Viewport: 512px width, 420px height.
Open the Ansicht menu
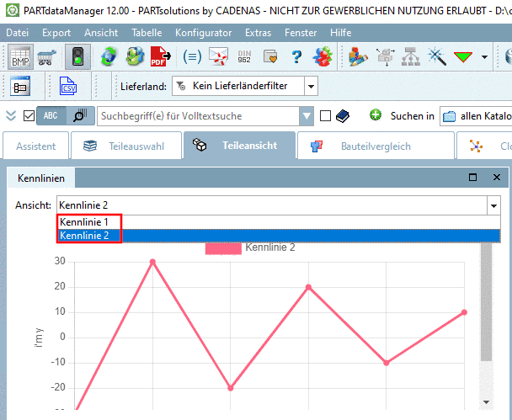[x=101, y=33]
